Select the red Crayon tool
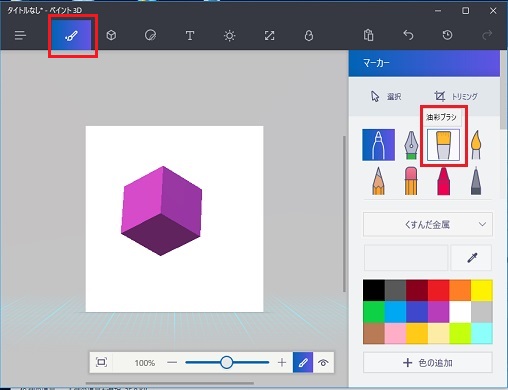Image resolution: width=508 pixels, height=390 pixels. click(443, 181)
